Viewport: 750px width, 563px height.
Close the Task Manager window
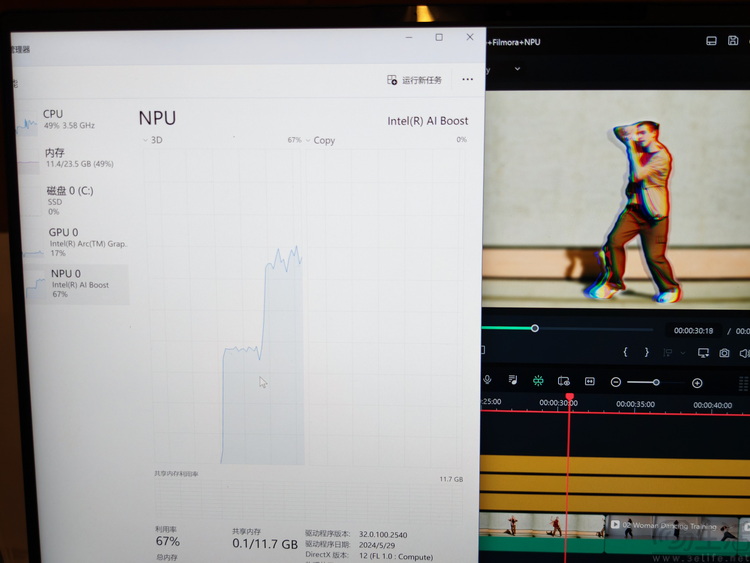[x=470, y=37]
